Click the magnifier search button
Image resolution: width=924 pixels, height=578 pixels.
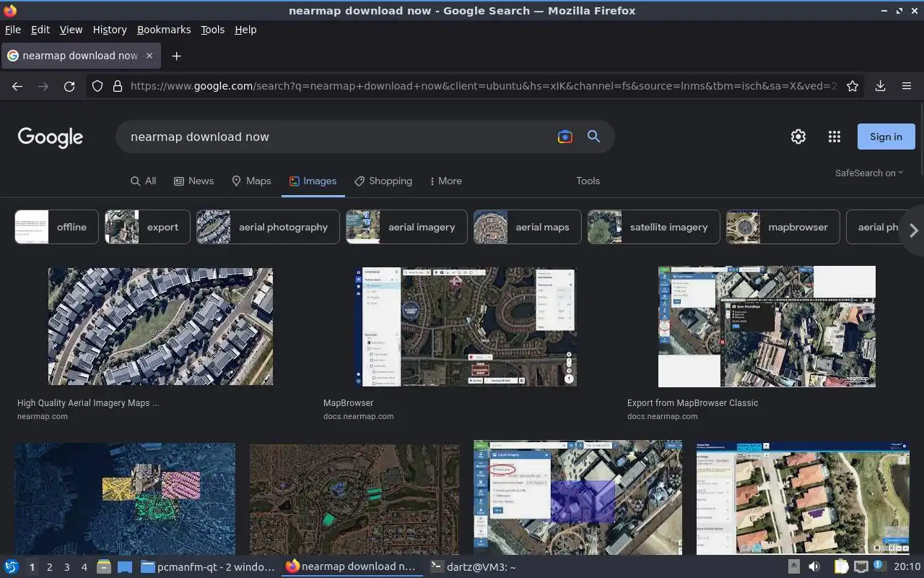pos(593,137)
